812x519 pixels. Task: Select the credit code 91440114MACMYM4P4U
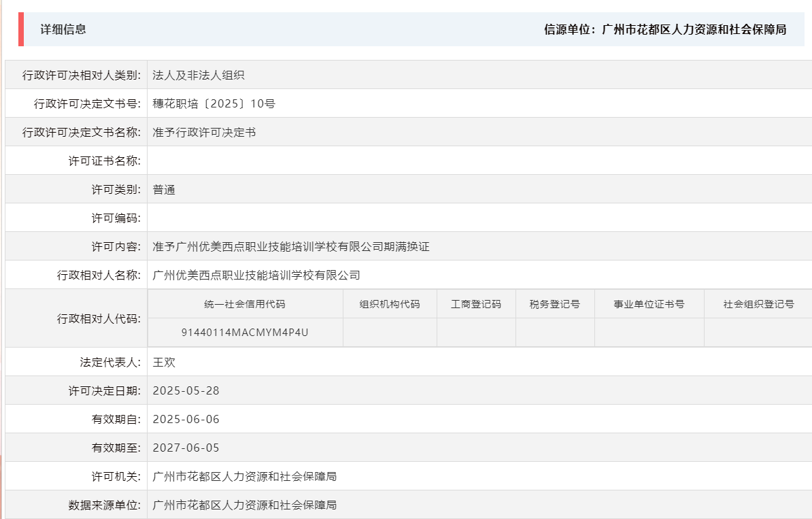point(246,333)
